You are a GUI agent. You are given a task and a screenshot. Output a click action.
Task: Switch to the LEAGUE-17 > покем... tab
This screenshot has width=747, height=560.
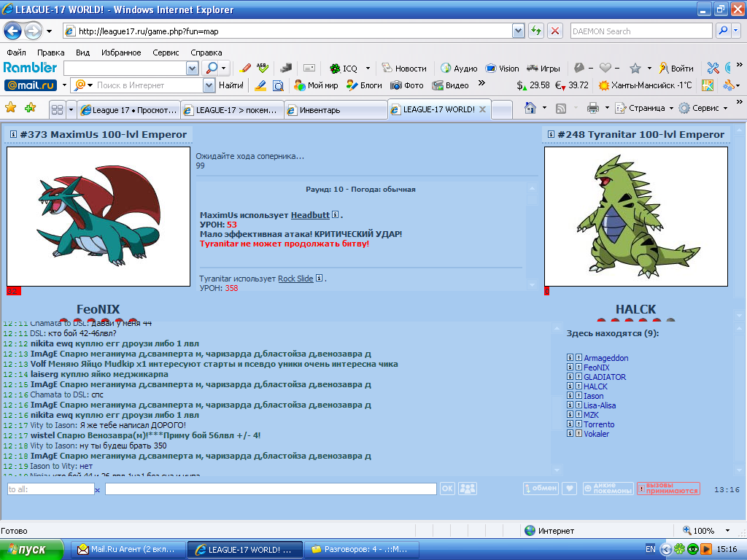(x=233, y=110)
